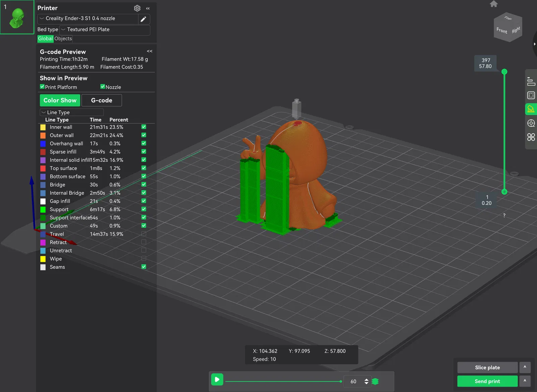Toggle Nozzle visibility checkbox

click(x=103, y=87)
